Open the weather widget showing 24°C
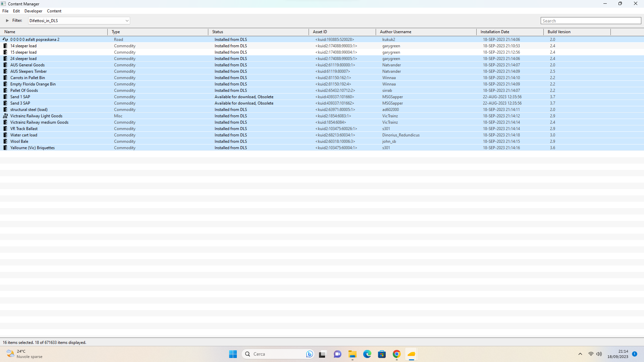Screen dimensions: 644x362 (25, 354)
